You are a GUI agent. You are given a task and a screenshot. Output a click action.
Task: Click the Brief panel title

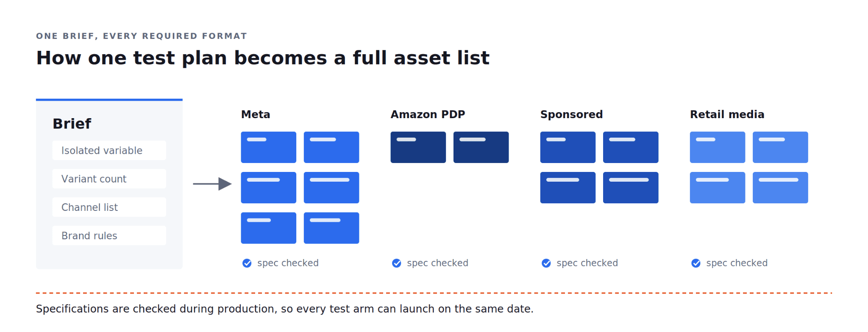click(72, 124)
